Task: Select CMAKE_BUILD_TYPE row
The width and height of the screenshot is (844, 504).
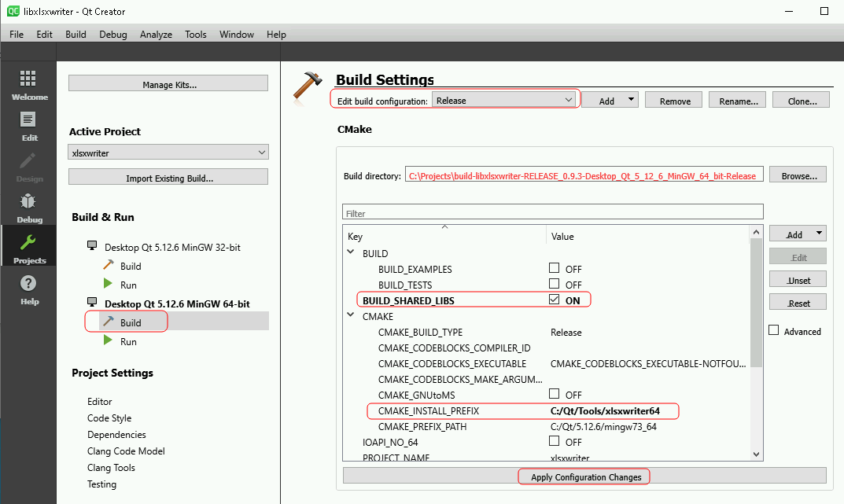Action: point(547,333)
